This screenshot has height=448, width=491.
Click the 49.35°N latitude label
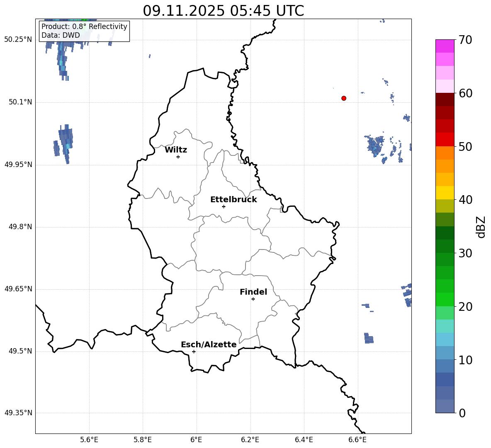click(x=18, y=413)
